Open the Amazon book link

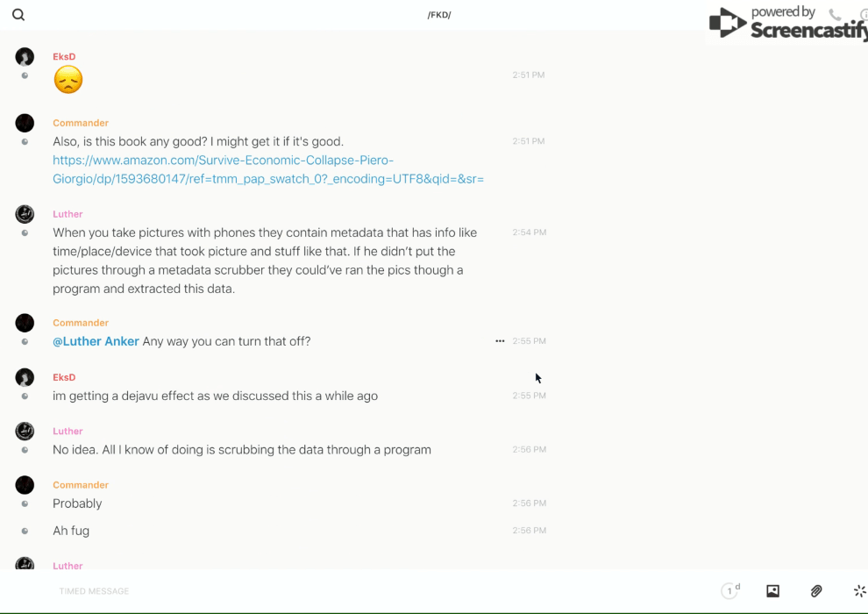(267, 169)
